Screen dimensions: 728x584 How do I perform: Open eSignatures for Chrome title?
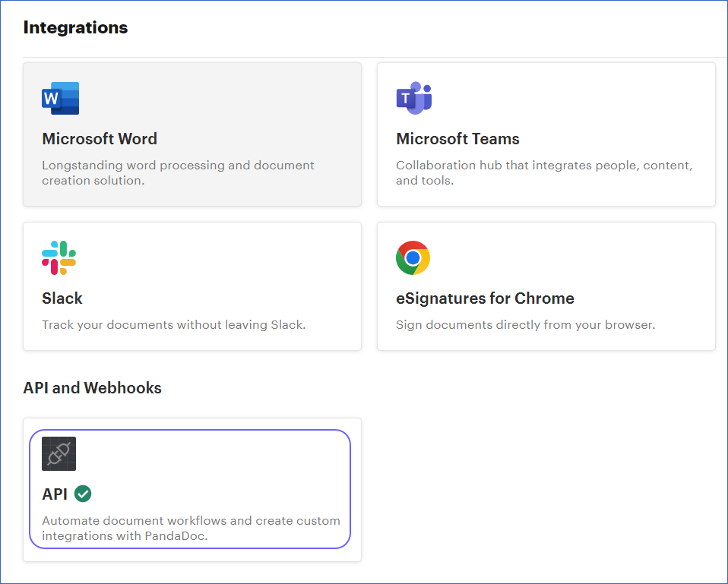(485, 298)
